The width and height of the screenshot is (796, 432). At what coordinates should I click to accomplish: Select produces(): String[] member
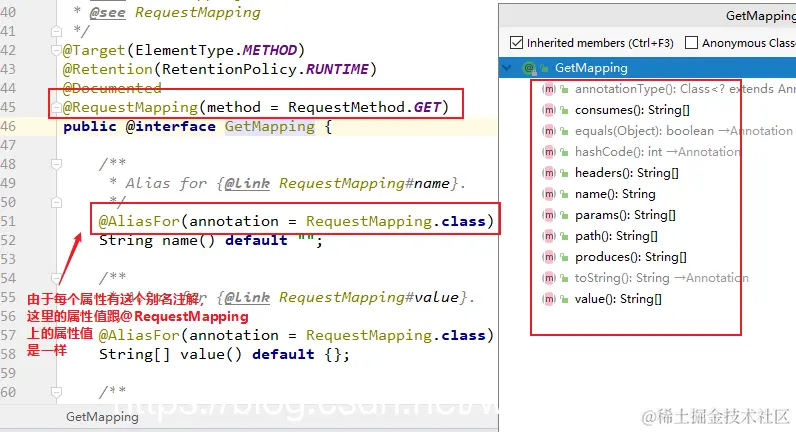(x=631, y=257)
